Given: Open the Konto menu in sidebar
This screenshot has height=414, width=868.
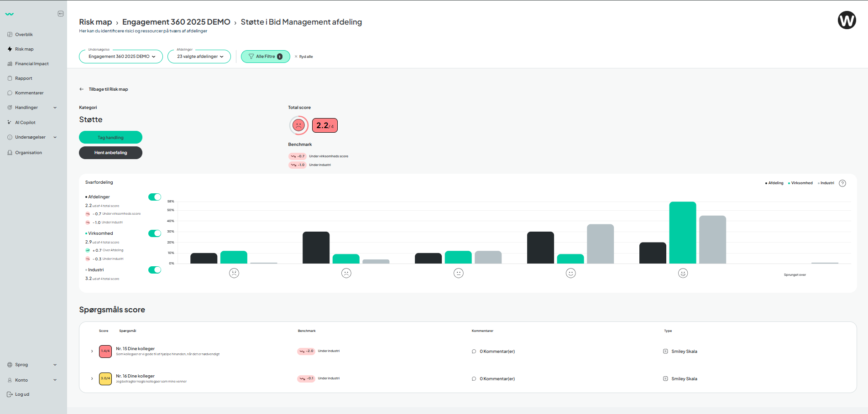Looking at the screenshot, I should coord(32,380).
